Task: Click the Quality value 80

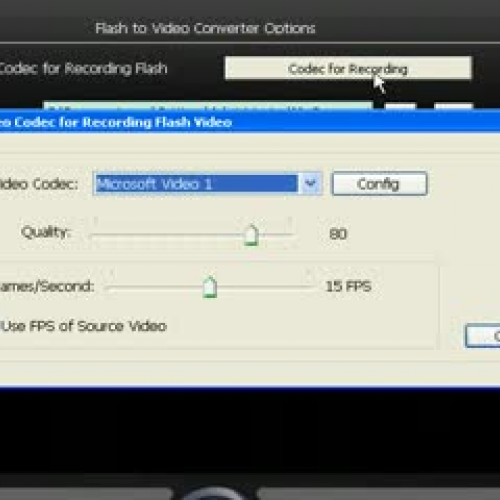Action: pos(338,234)
